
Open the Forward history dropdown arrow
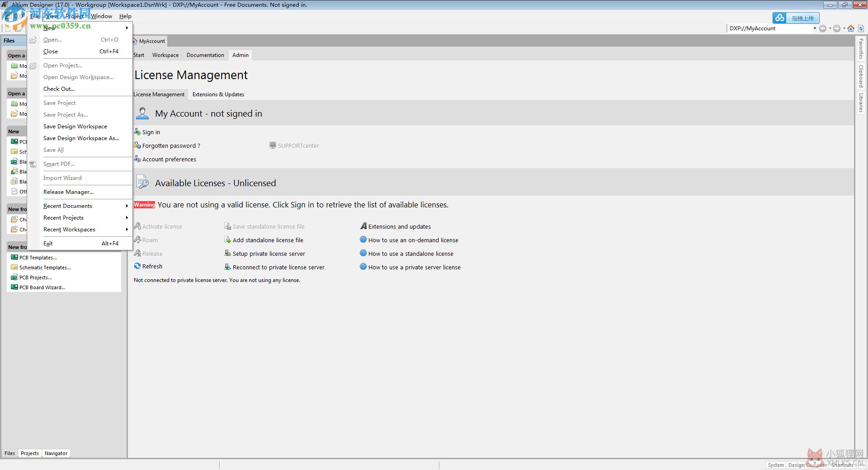[x=844, y=28]
